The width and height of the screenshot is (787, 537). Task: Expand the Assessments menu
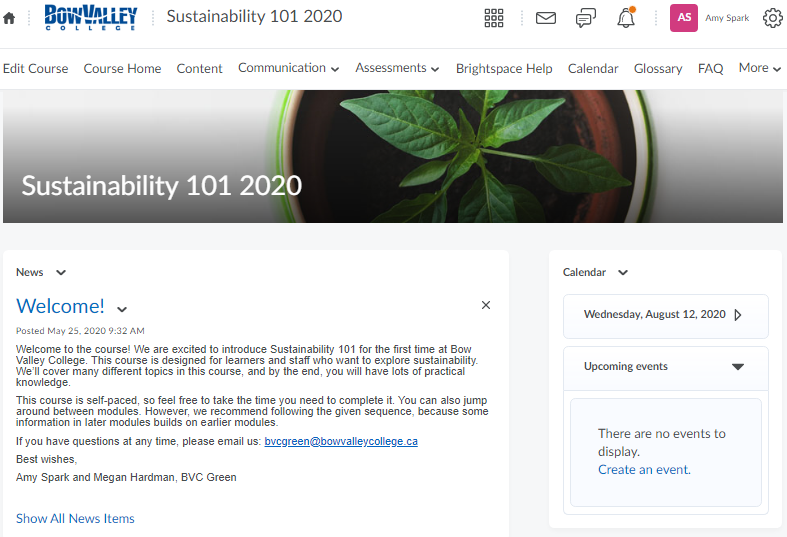398,68
